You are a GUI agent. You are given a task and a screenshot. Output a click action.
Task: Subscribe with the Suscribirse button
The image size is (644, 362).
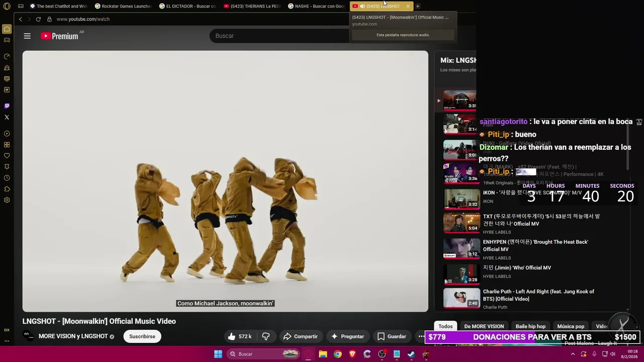[142, 336]
